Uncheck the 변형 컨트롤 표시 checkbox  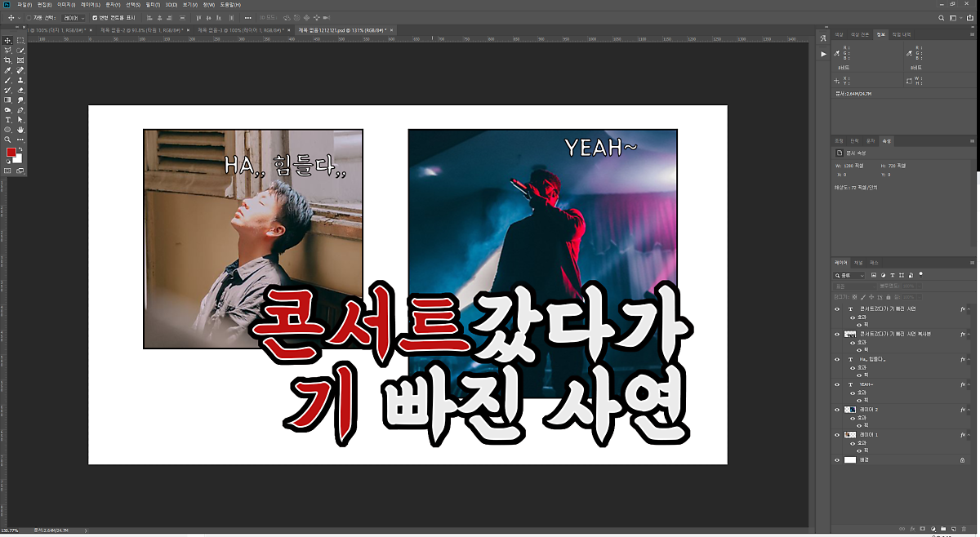(95, 17)
